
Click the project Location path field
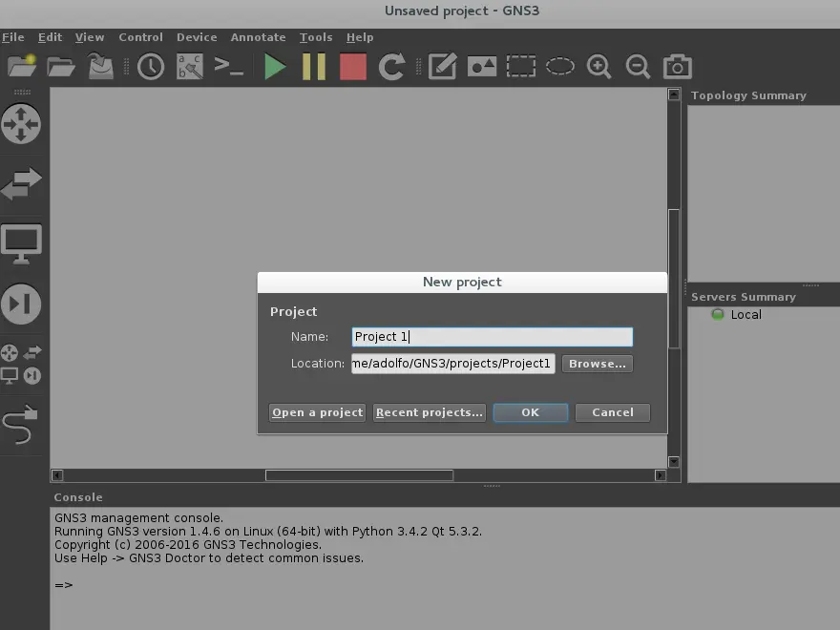(x=453, y=364)
